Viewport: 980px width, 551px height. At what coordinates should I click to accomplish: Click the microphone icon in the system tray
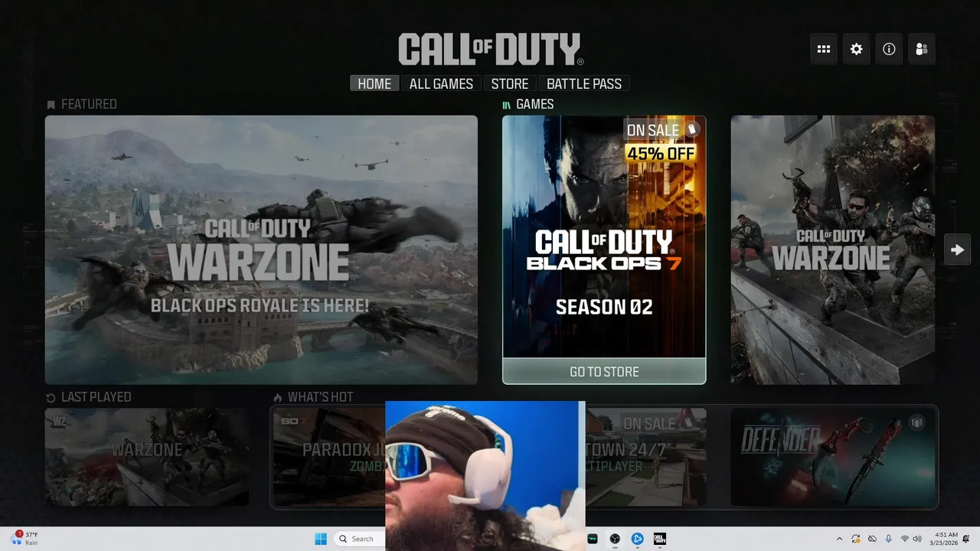tap(888, 539)
